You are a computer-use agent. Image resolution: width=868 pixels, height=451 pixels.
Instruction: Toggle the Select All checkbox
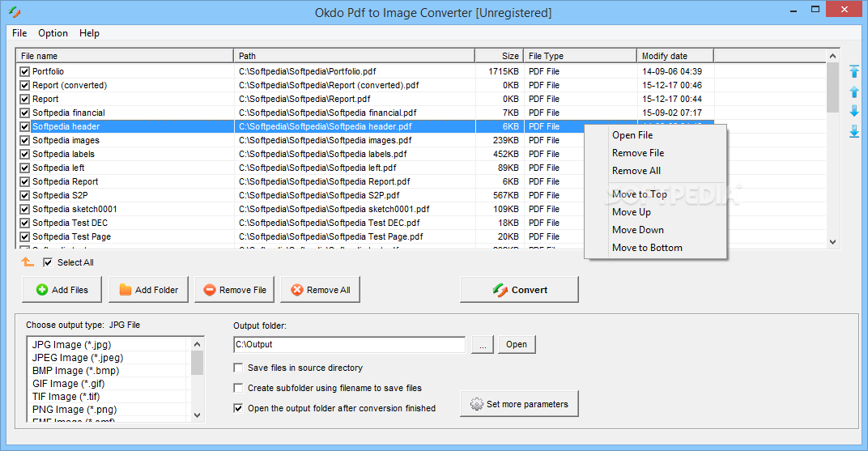click(x=48, y=262)
